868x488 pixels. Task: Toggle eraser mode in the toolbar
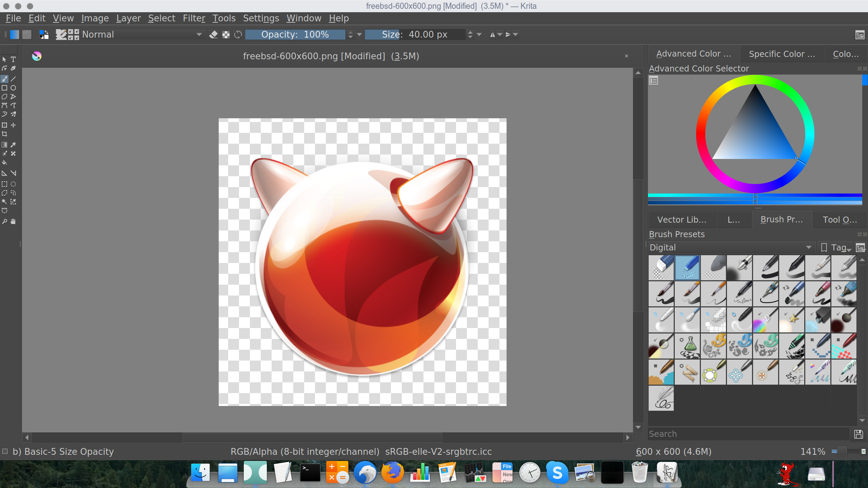[213, 35]
